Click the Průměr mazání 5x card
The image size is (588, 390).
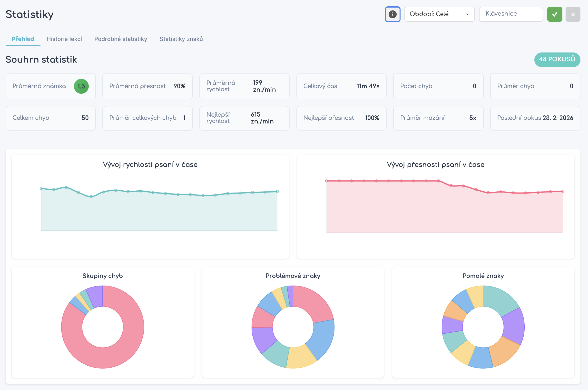pyautogui.click(x=438, y=118)
